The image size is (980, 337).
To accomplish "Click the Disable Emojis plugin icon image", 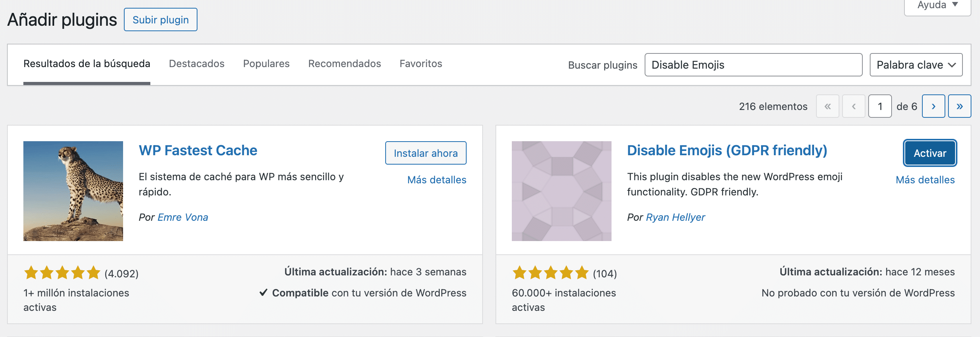I will point(561,191).
